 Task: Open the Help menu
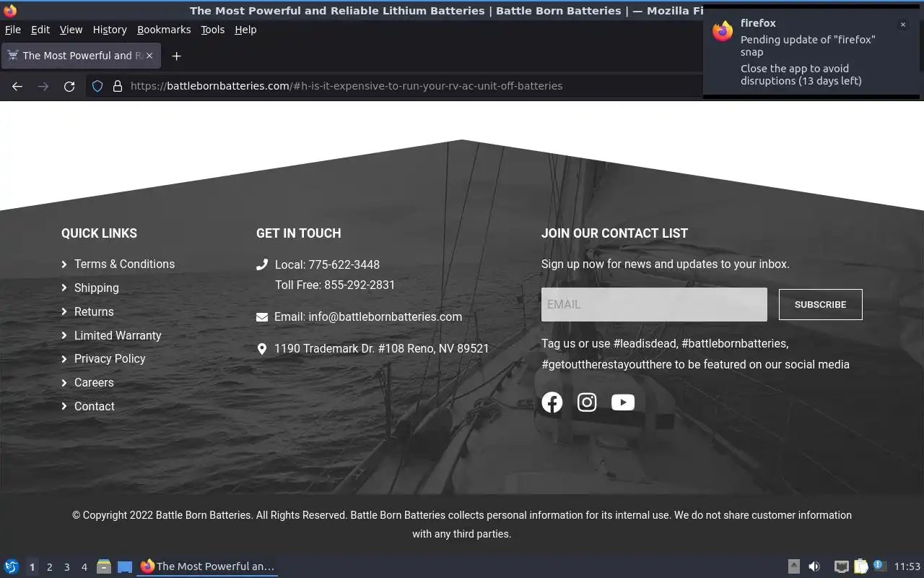click(245, 30)
